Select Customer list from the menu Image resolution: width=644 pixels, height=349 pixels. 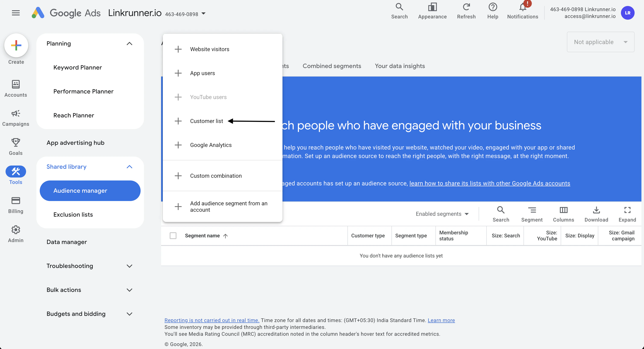point(206,121)
